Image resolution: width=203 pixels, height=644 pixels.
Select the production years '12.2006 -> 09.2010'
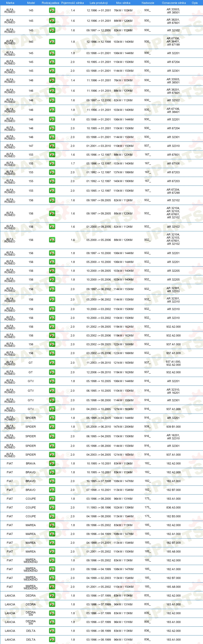[99, 372]
